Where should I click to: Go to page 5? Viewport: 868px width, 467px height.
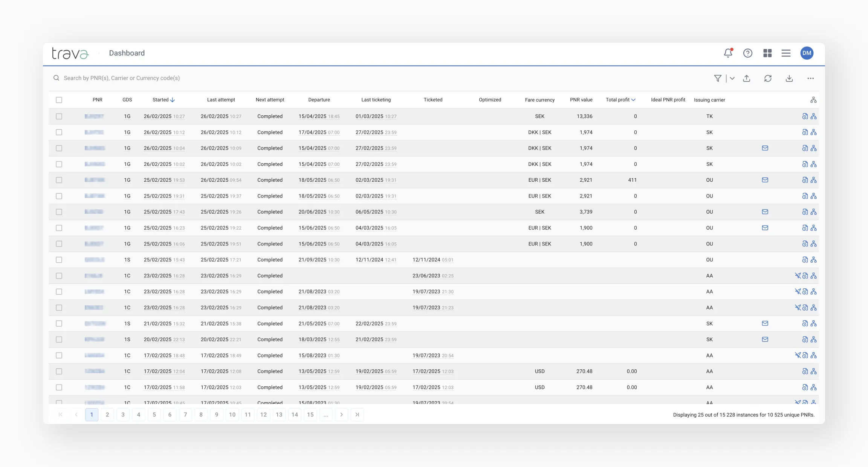[154, 415]
